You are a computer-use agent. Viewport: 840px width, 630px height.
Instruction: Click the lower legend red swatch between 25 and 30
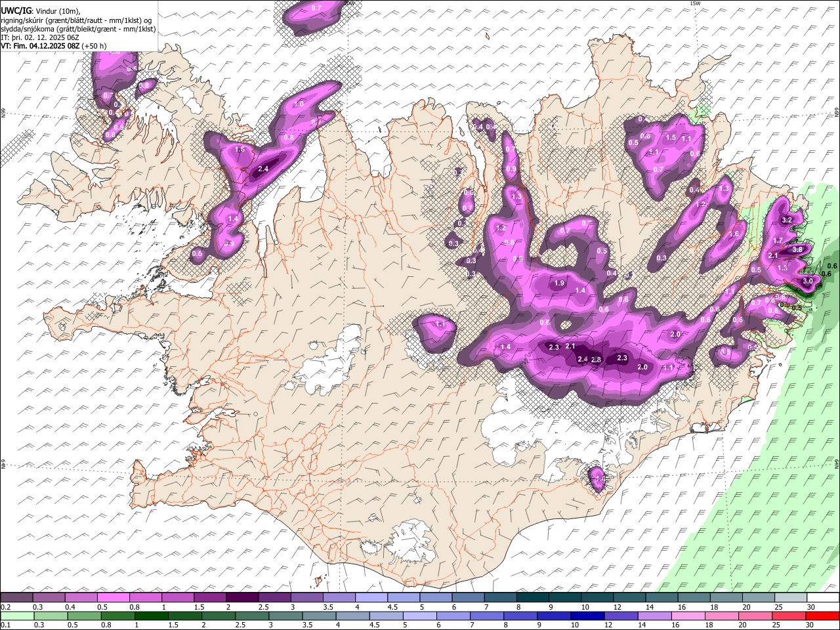tap(790, 616)
